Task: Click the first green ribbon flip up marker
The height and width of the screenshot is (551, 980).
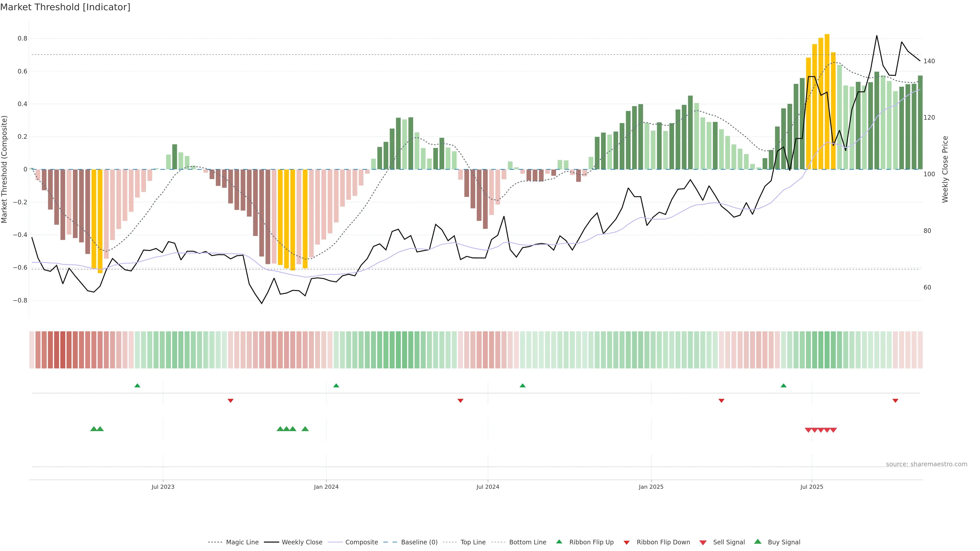Action: (137, 386)
